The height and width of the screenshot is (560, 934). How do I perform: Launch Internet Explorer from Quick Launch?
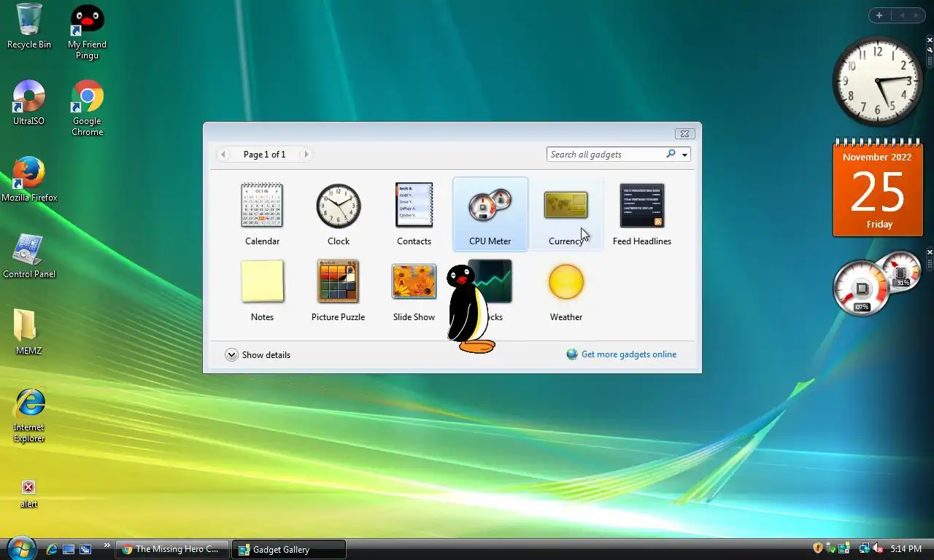(52, 549)
